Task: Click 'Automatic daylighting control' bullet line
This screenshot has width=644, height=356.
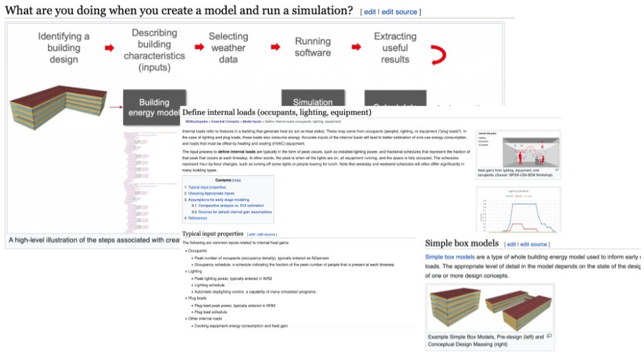Action: point(255,292)
